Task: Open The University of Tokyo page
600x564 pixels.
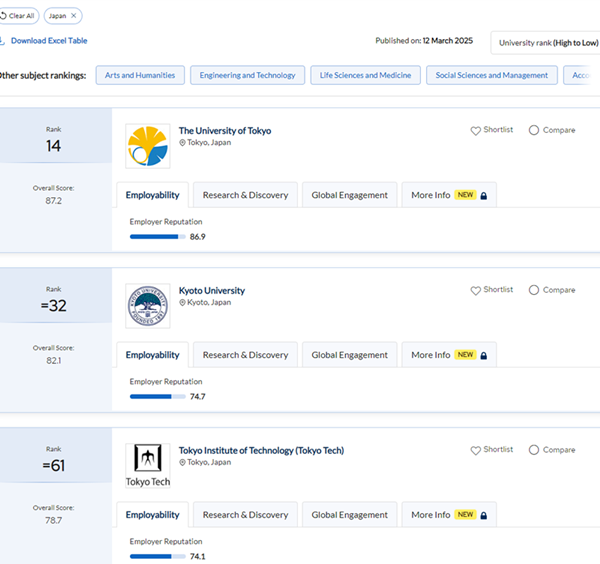Action: click(x=225, y=131)
